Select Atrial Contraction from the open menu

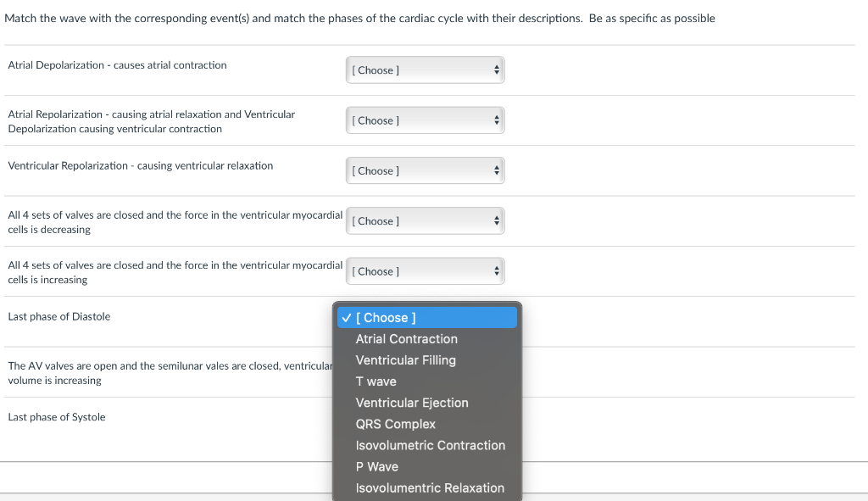click(405, 338)
